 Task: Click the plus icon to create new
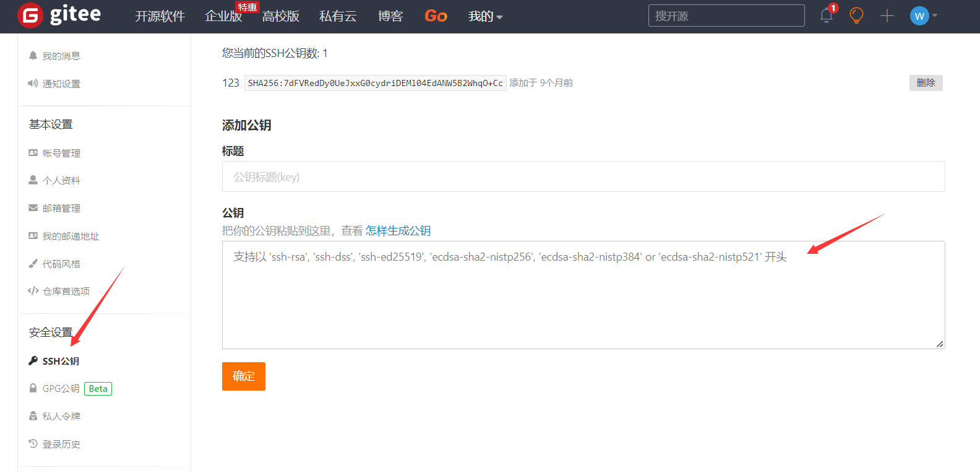pos(887,15)
